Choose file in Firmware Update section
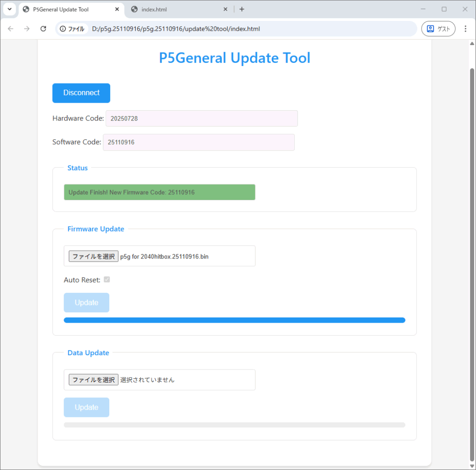476x470 pixels. point(93,256)
